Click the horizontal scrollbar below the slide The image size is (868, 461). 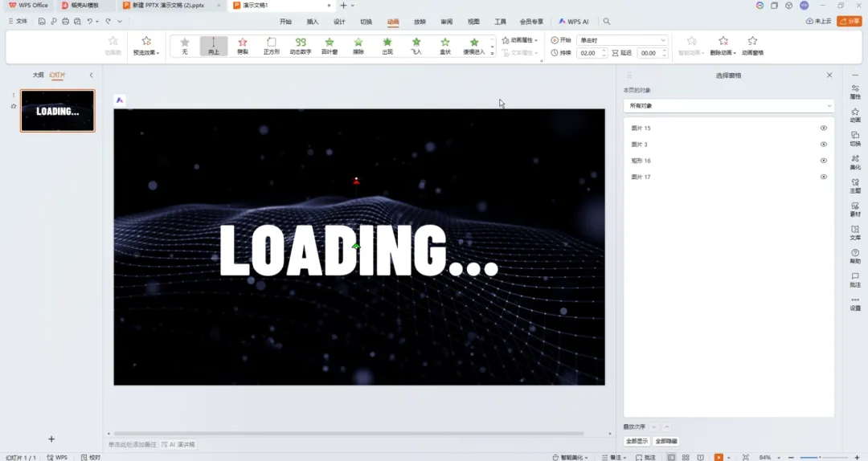pos(349,434)
